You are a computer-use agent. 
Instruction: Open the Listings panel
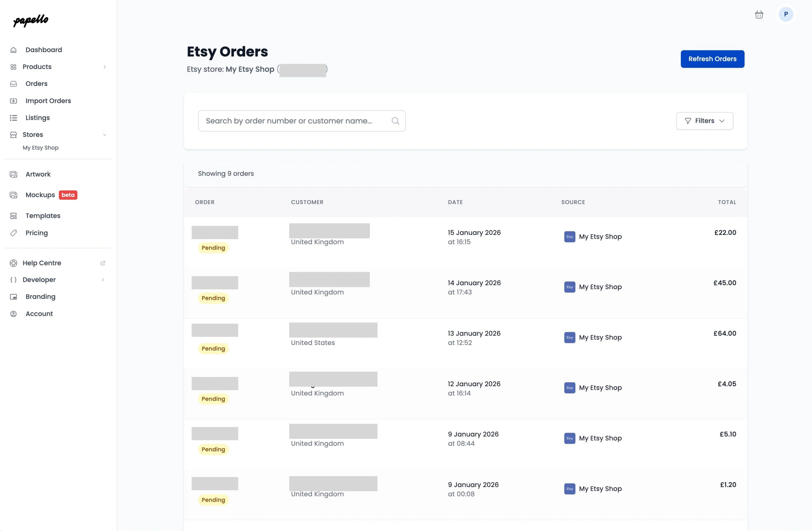(x=37, y=117)
